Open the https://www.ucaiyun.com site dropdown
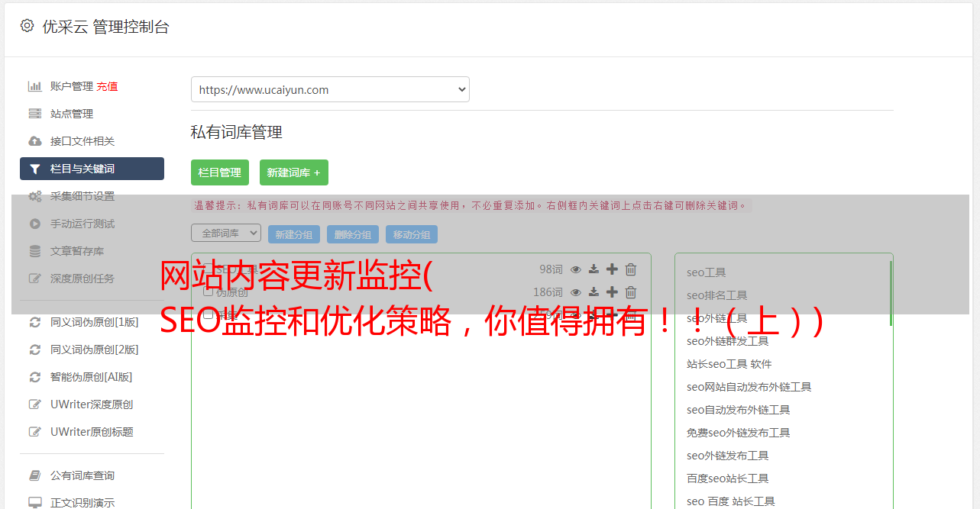The height and width of the screenshot is (509, 980). tap(330, 89)
